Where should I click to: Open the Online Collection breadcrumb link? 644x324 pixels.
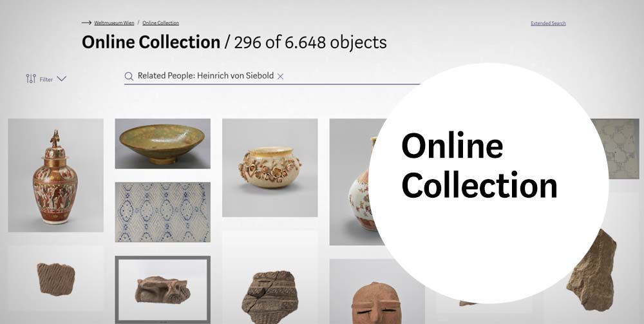160,23
